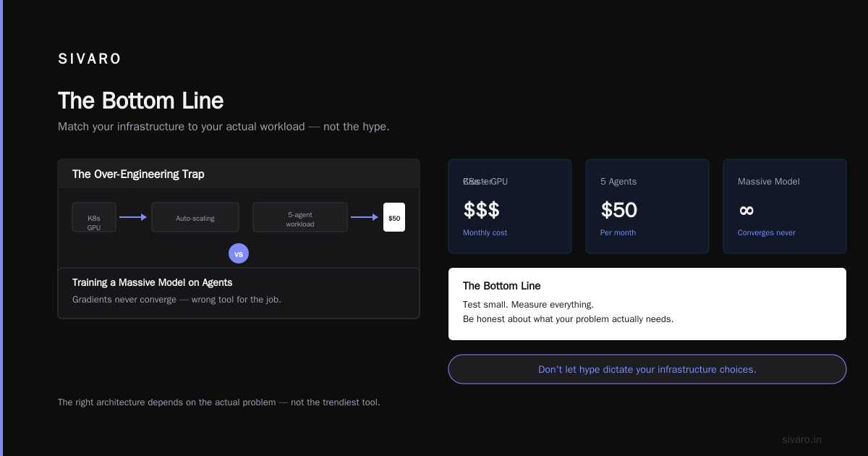This screenshot has height=456, width=868.
Task: Click The Bottom Line main heading
Action: pyautogui.click(x=141, y=101)
